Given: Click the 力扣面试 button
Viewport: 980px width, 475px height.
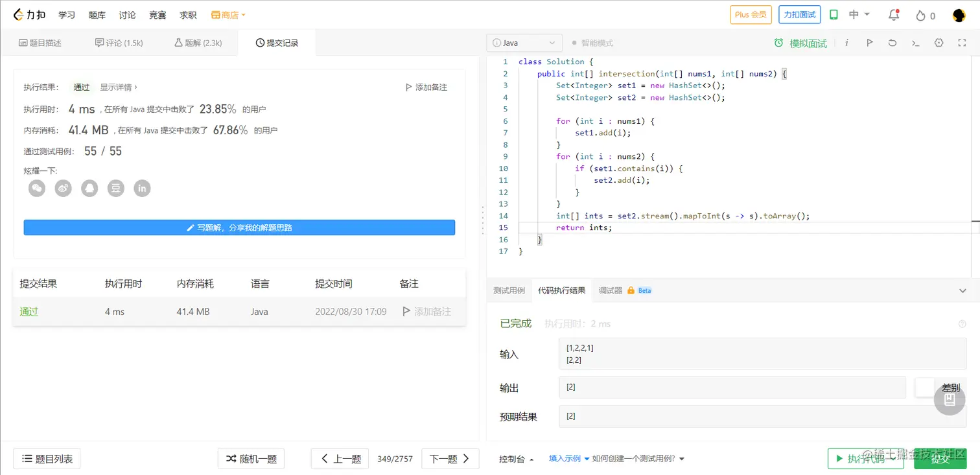Looking at the screenshot, I should point(800,15).
